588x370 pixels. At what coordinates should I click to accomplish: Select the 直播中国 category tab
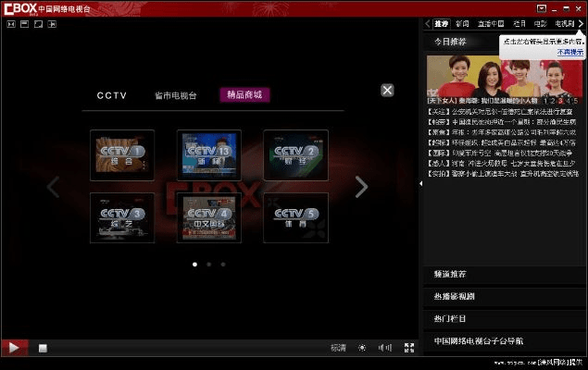tap(491, 24)
